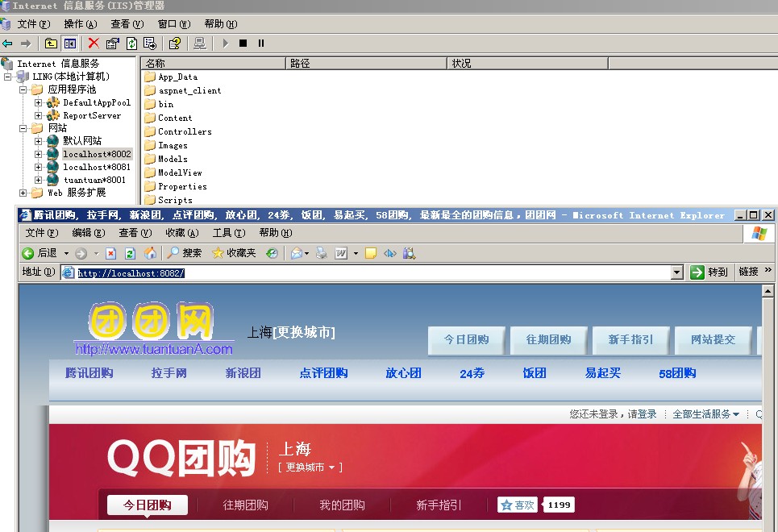This screenshot has width=778, height=532.
Task: Select the 默认网站 tree item
Action: [82, 141]
